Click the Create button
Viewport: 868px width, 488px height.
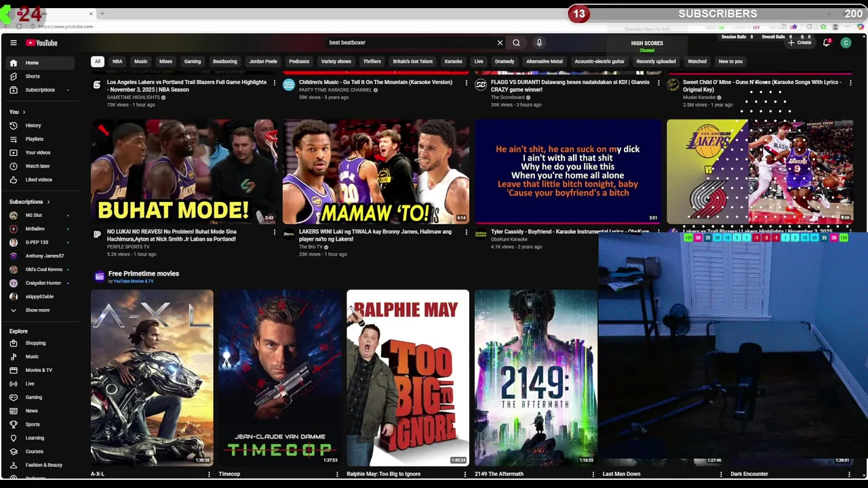pyautogui.click(x=800, y=43)
